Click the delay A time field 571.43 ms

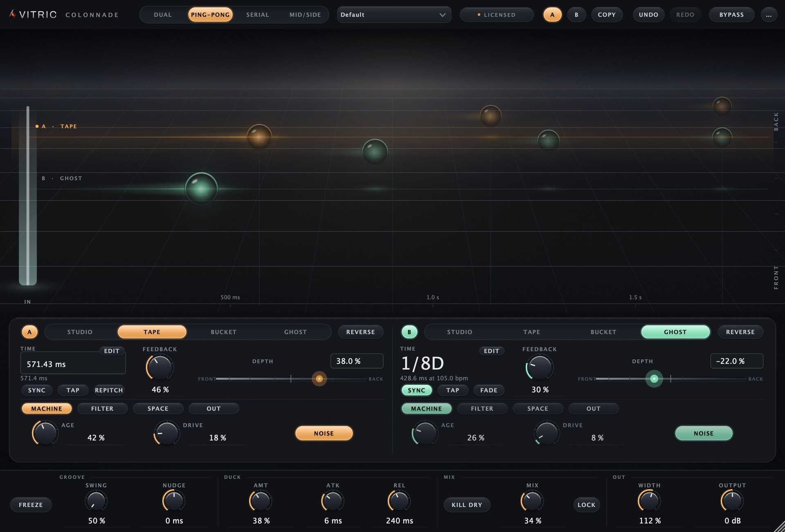(73, 364)
